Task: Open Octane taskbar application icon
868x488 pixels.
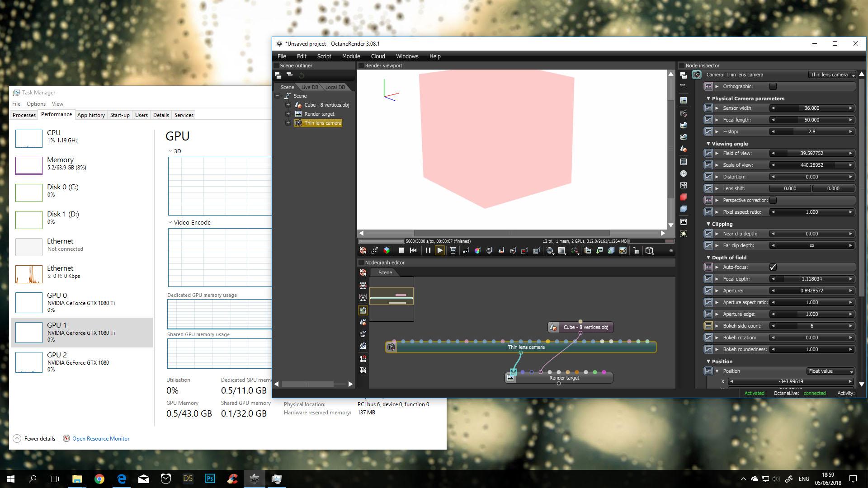Action: pyautogui.click(x=254, y=479)
